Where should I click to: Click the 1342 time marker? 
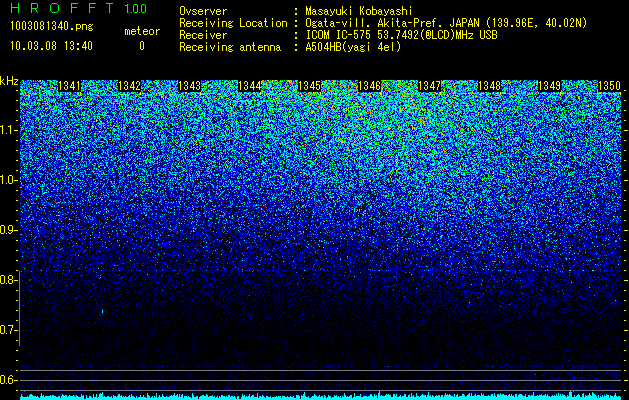[x=130, y=86]
